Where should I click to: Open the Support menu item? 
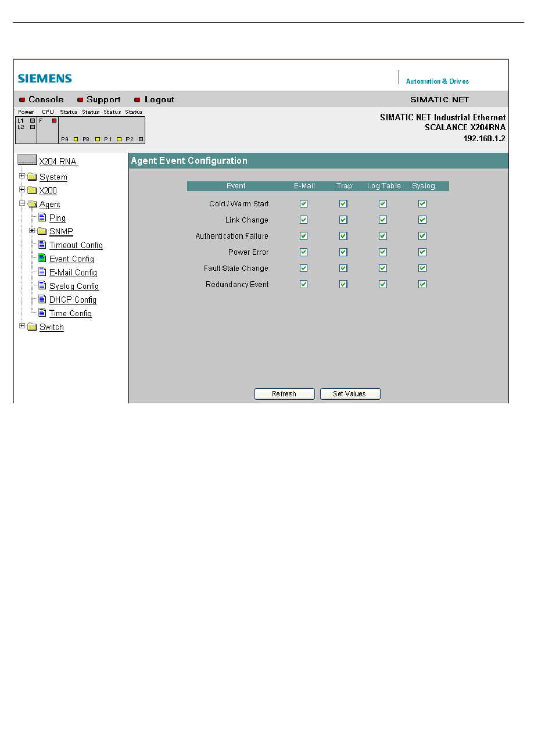(x=103, y=99)
